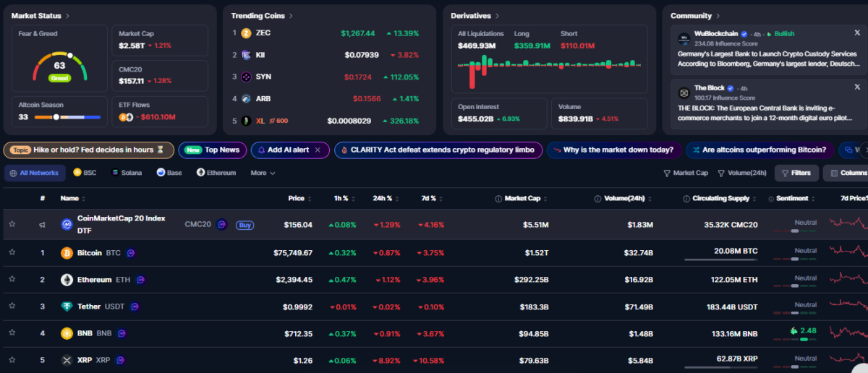Click the Fear & Greed gauge
Viewport: 868px width, 373px height.
[59, 67]
